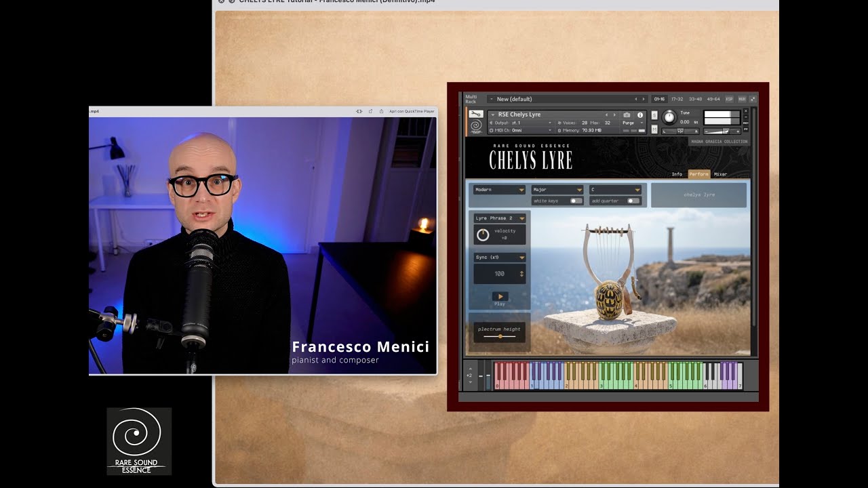
Task: Toggle the KSP button in the Multi Rack
Action: pyautogui.click(x=729, y=99)
